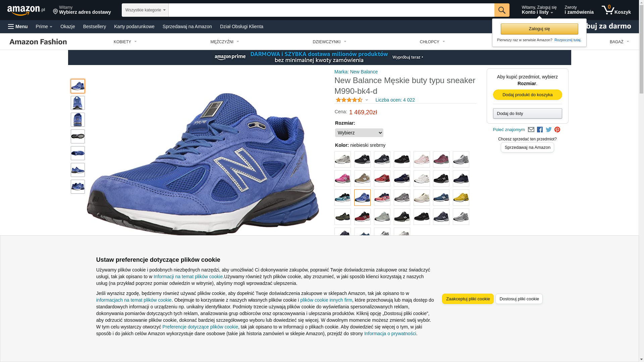Open the DZIEWCZYNKI fashion menu
The height and width of the screenshot is (362, 644).
tap(329, 42)
